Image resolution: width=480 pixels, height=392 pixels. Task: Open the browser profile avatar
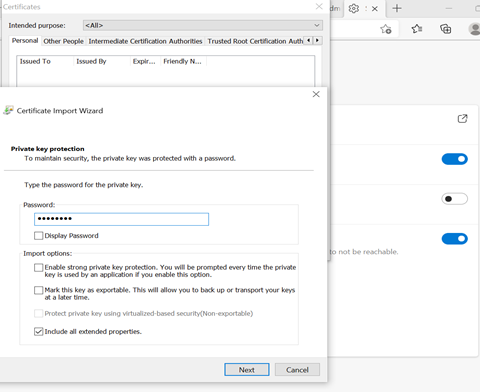pos(474,29)
